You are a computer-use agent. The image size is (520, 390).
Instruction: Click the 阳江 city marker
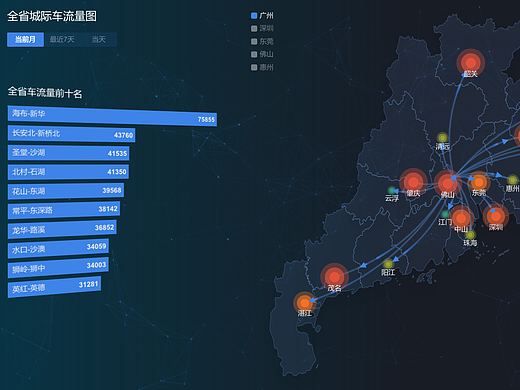coord(388,264)
